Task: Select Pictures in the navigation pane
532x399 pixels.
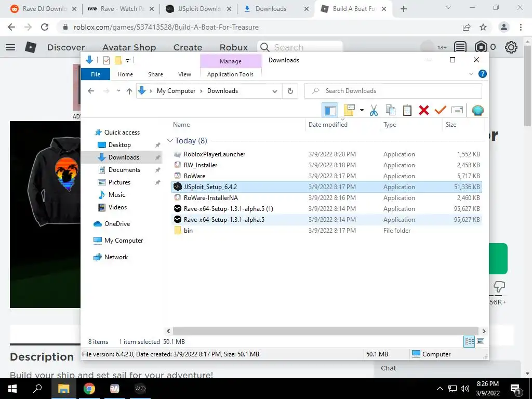Action: (x=119, y=182)
